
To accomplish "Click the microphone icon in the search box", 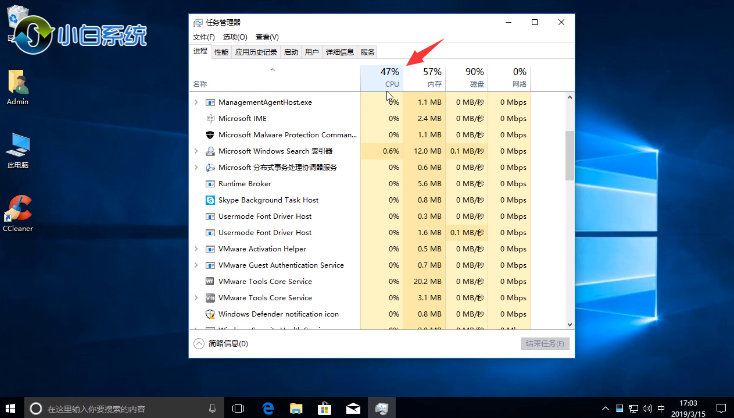I will point(212,408).
